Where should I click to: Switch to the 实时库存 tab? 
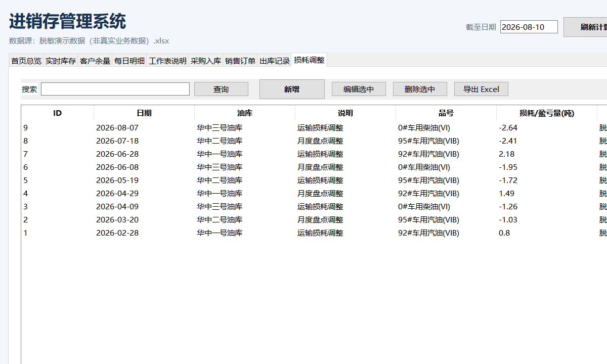(x=61, y=61)
